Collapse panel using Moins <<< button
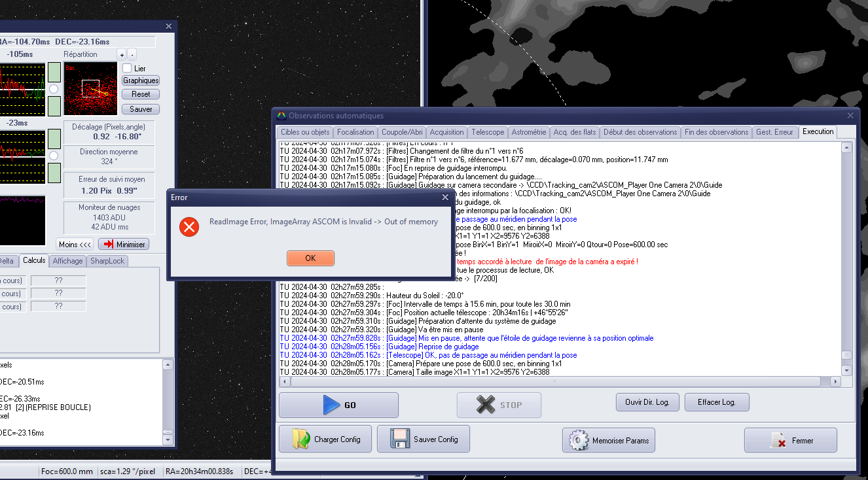This screenshot has width=868, height=480. (x=75, y=244)
